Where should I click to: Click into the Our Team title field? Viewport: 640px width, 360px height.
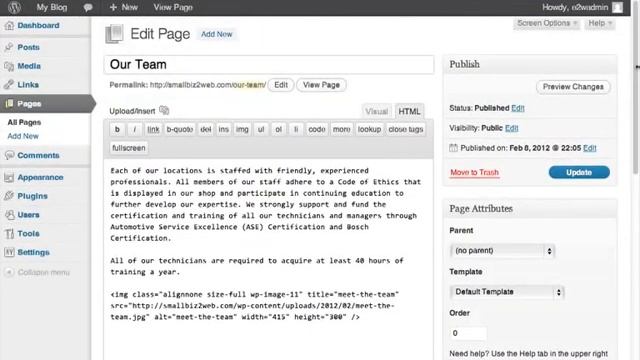pos(269,64)
